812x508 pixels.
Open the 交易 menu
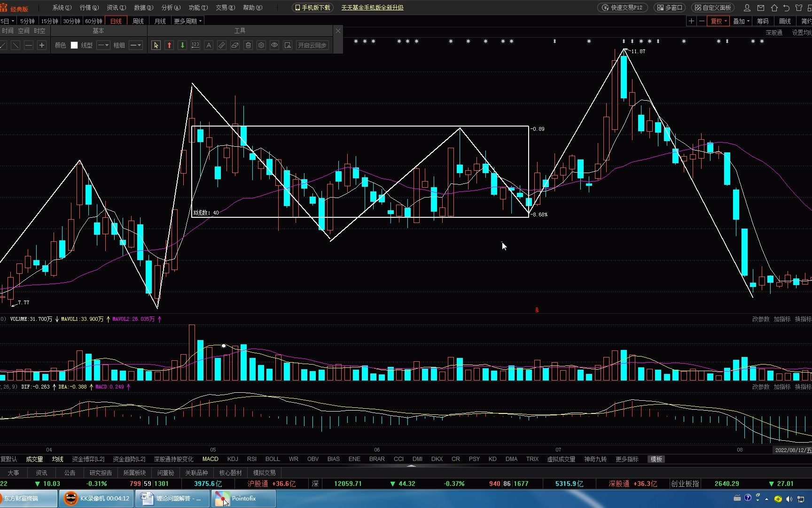coord(225,8)
